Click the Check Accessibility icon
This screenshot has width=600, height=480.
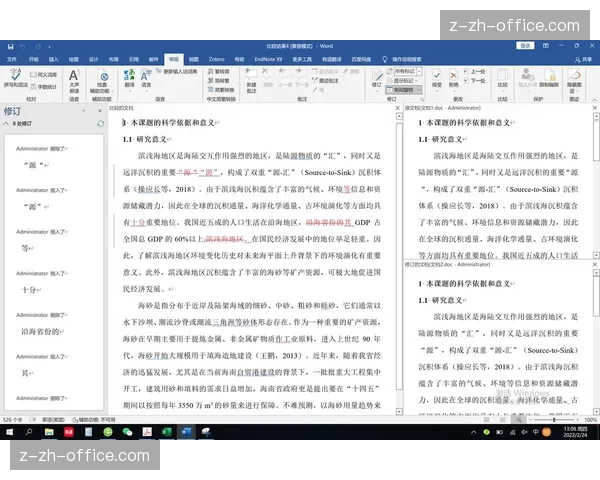point(102,76)
